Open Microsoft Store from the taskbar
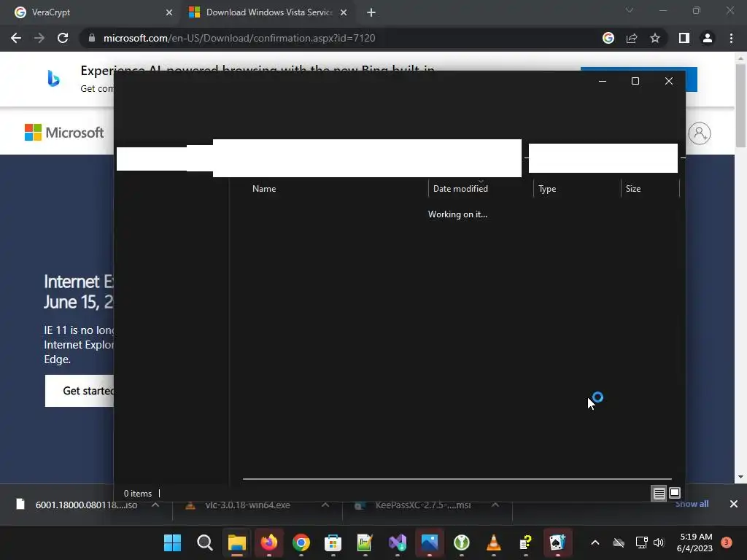 [x=333, y=542]
